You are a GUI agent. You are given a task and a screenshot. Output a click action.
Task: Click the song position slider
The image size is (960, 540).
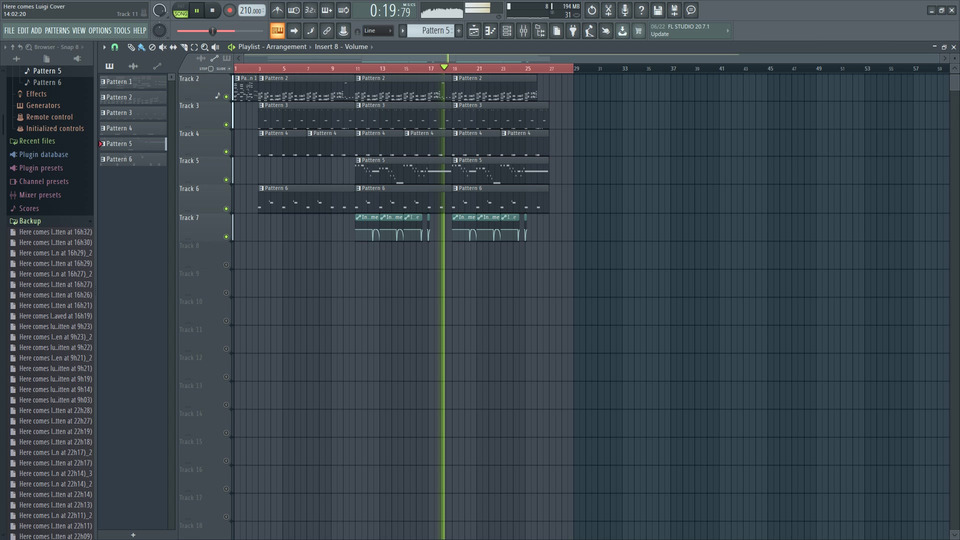point(213,31)
